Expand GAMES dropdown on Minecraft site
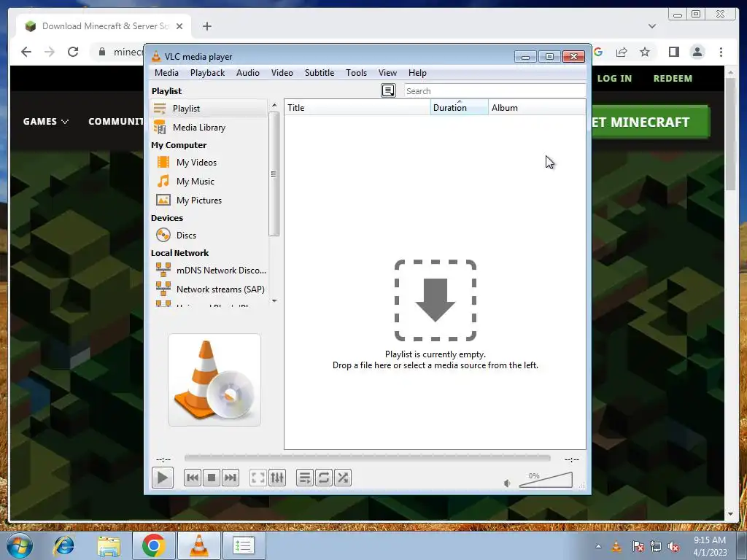The width and height of the screenshot is (747, 560). coord(46,122)
